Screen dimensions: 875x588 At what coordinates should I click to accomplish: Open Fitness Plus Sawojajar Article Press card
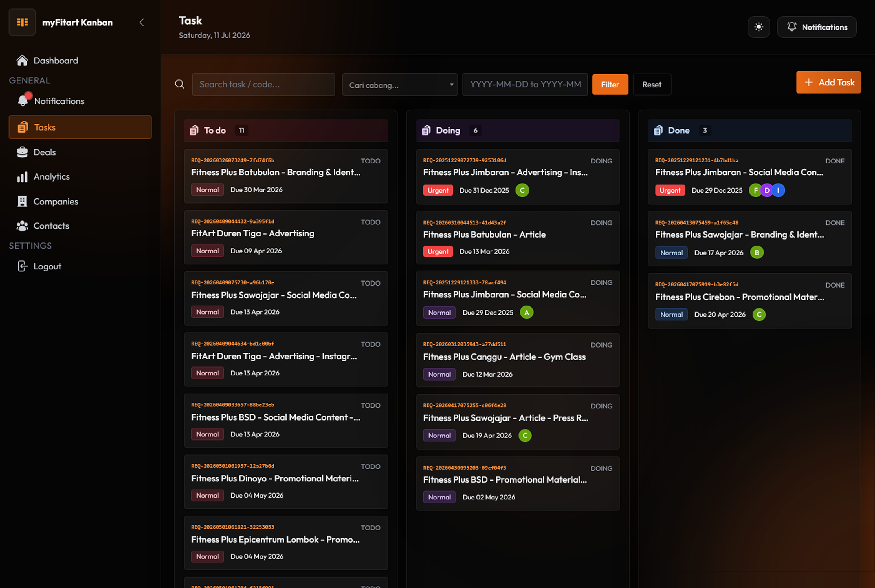coord(518,422)
